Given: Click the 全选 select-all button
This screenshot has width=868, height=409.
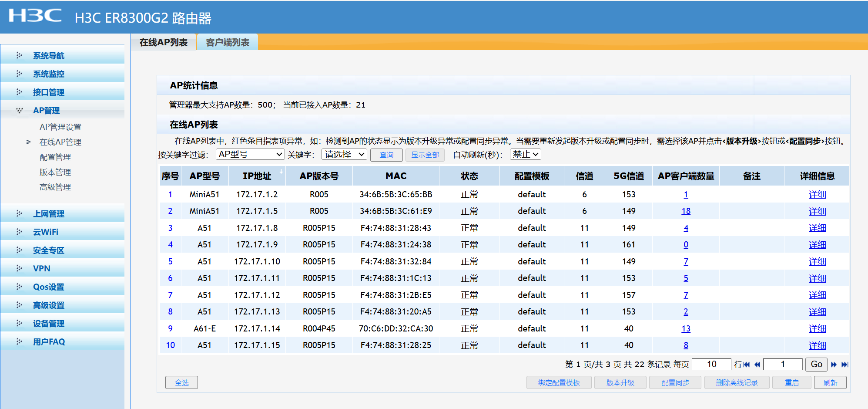Looking at the screenshot, I should (181, 382).
